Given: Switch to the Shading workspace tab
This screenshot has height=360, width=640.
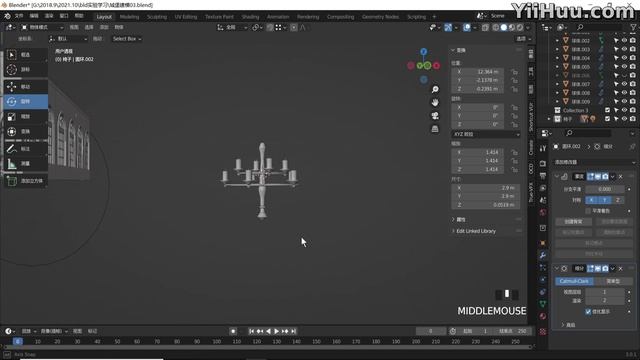Looking at the screenshot, I should (x=250, y=17).
